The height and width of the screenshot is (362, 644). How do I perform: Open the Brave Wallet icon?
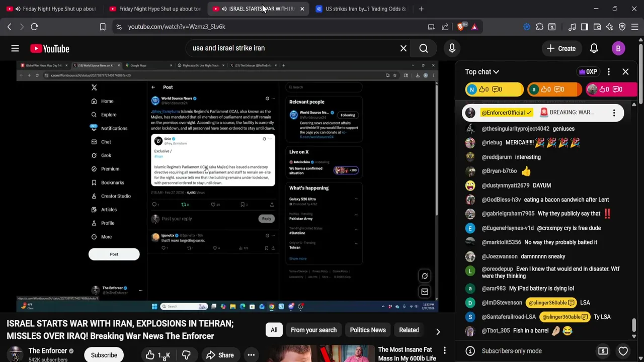[597, 27]
